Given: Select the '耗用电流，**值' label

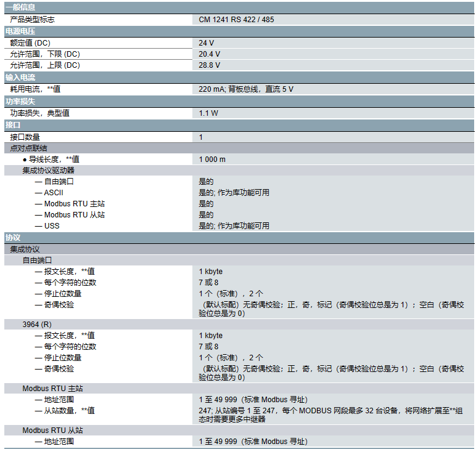Looking at the screenshot, I should pos(35,89).
